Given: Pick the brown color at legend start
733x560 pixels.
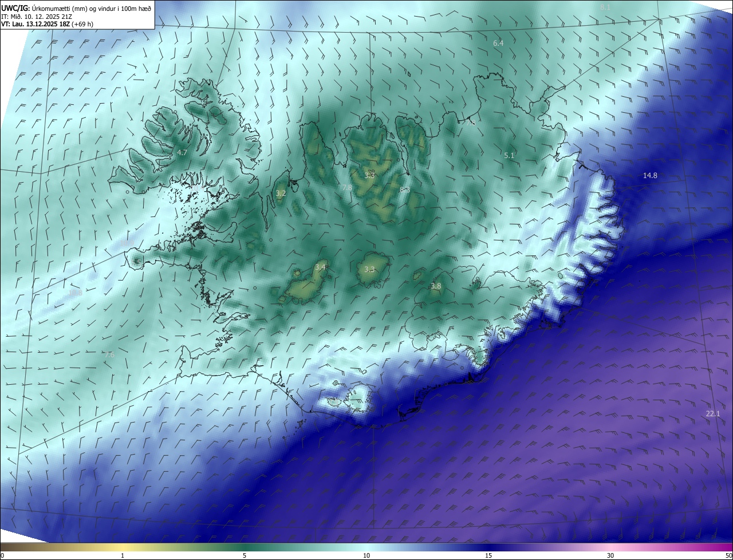Looking at the screenshot, I should [3, 547].
